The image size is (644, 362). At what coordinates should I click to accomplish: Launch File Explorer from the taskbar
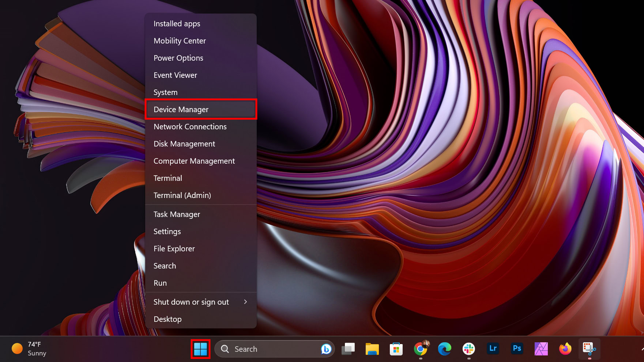click(x=372, y=349)
